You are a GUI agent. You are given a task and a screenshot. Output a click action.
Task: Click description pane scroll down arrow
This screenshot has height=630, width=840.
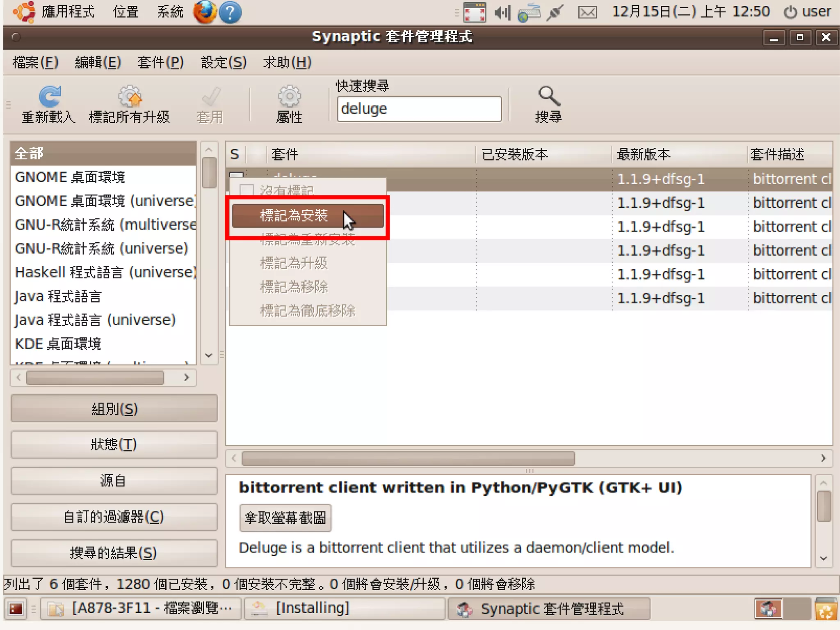[x=824, y=559]
